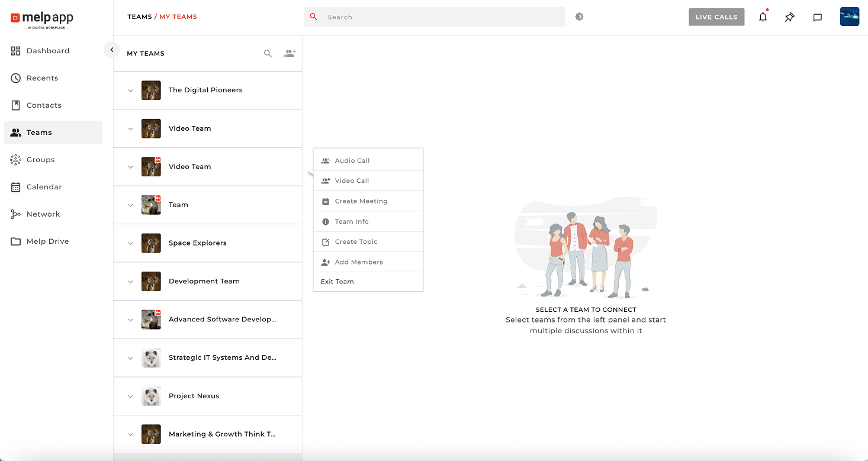Expand the Space Explorers team chevron
868x461 pixels.
[x=131, y=243]
